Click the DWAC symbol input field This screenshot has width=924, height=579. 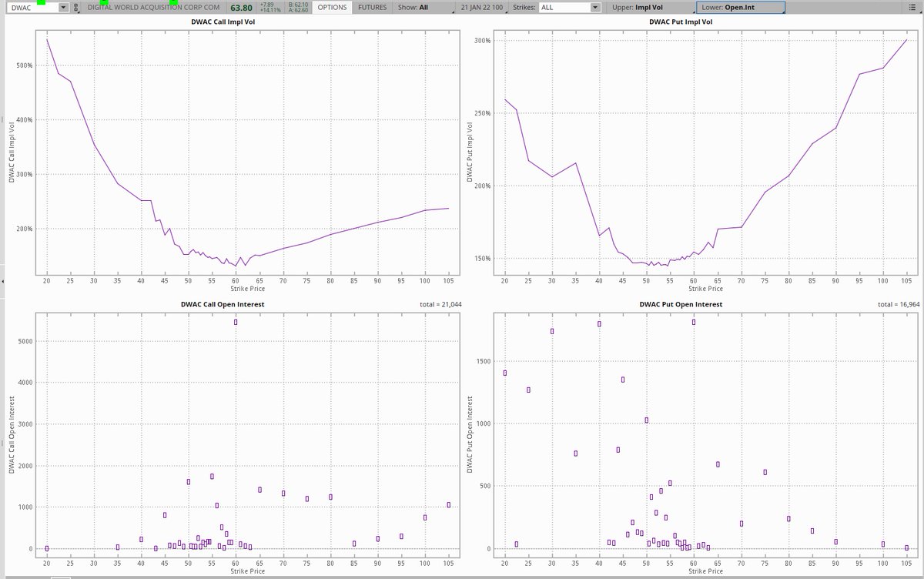[34, 7]
